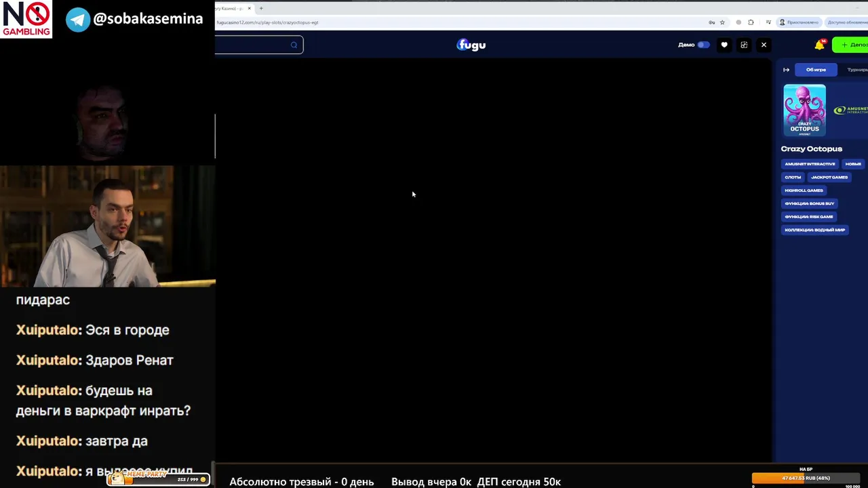
Task: Click the fullscreen icon next to the heart
Action: coord(744,45)
